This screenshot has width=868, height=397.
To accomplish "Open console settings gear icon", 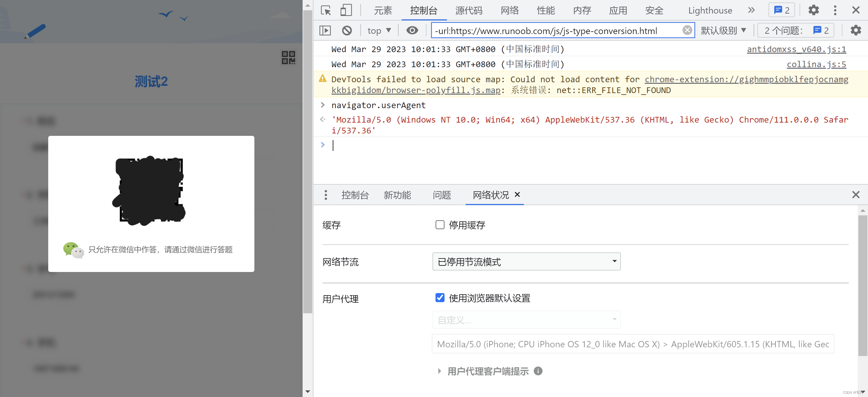I will point(856,31).
